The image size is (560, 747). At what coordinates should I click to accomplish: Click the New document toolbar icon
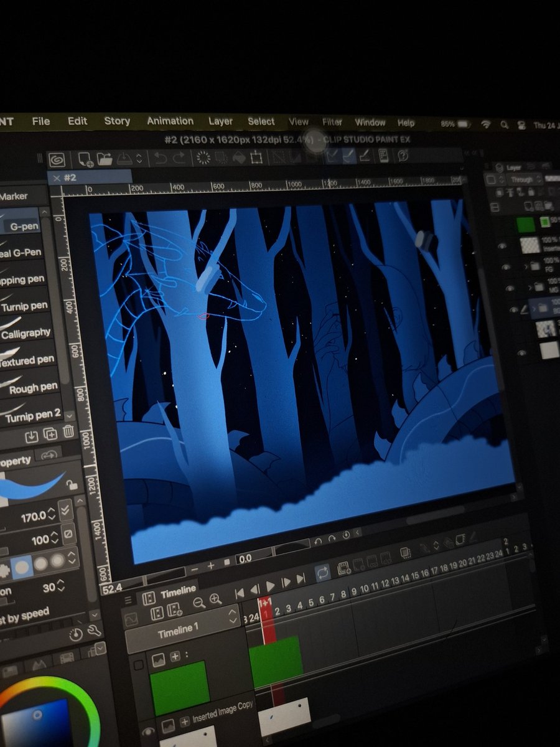point(86,159)
